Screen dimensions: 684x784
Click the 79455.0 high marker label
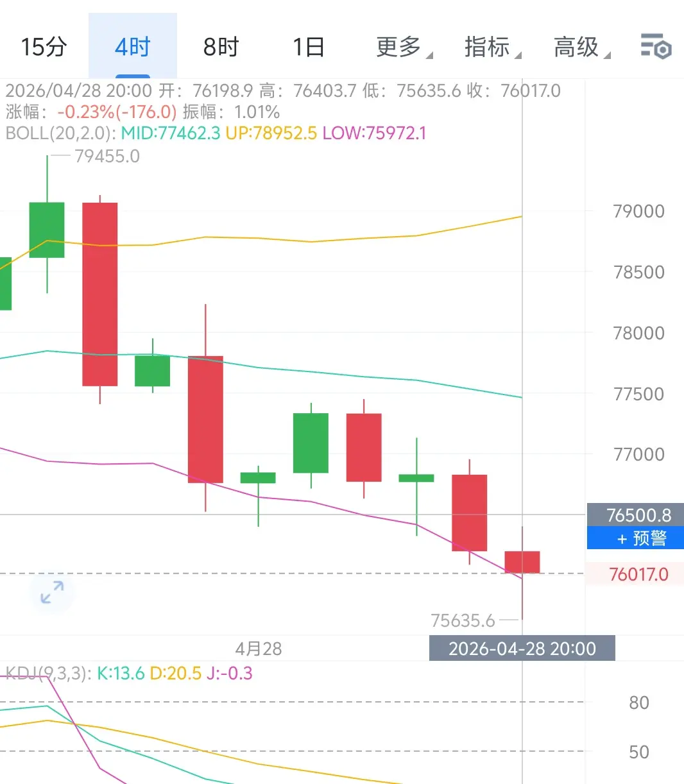click(107, 156)
